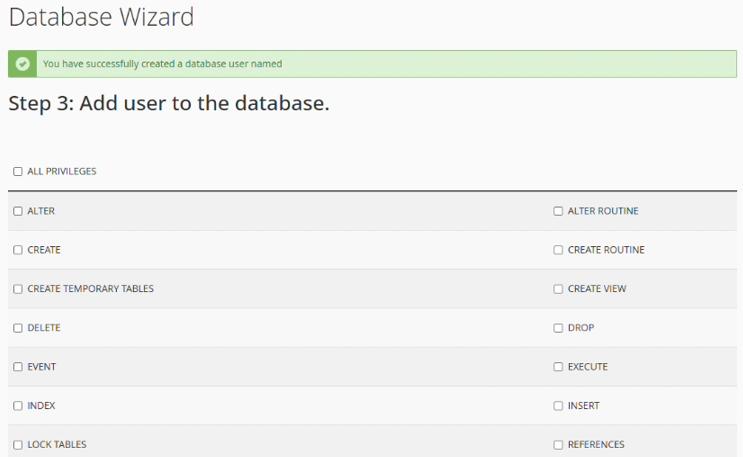This screenshot has height=457, width=743.
Task: Enable the CREATE privilege checkbox
Action: [18, 250]
